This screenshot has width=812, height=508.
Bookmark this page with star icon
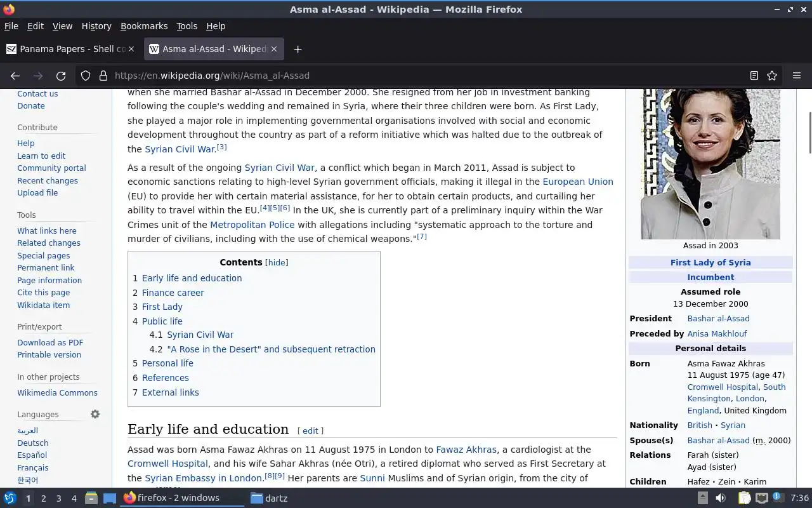coord(772,76)
